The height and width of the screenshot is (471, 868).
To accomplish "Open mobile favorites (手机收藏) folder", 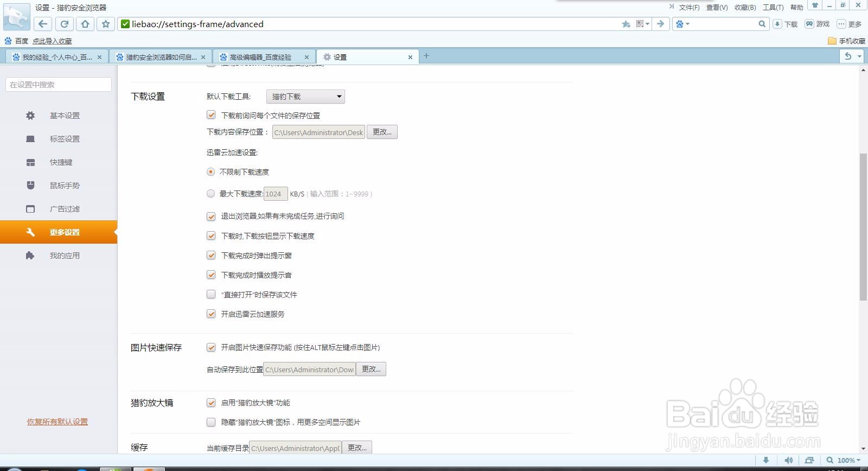I will (x=846, y=41).
